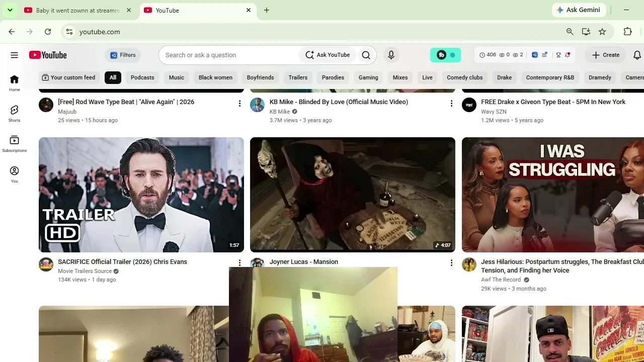
Task: Select the Parodies filter chip
Action: point(333,77)
